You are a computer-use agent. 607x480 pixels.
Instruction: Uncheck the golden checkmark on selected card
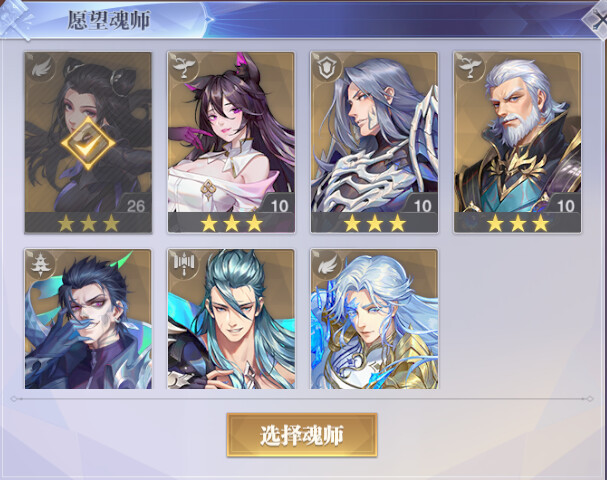pos(88,143)
